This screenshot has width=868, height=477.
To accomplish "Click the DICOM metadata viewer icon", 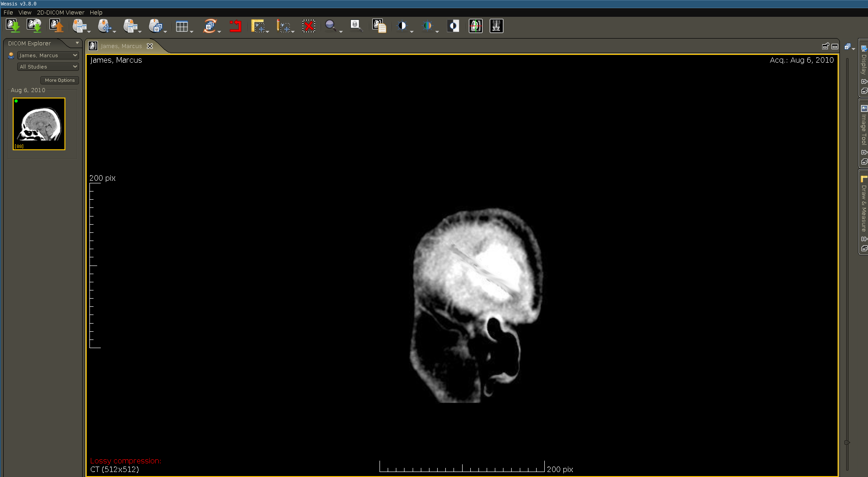I will (x=379, y=26).
